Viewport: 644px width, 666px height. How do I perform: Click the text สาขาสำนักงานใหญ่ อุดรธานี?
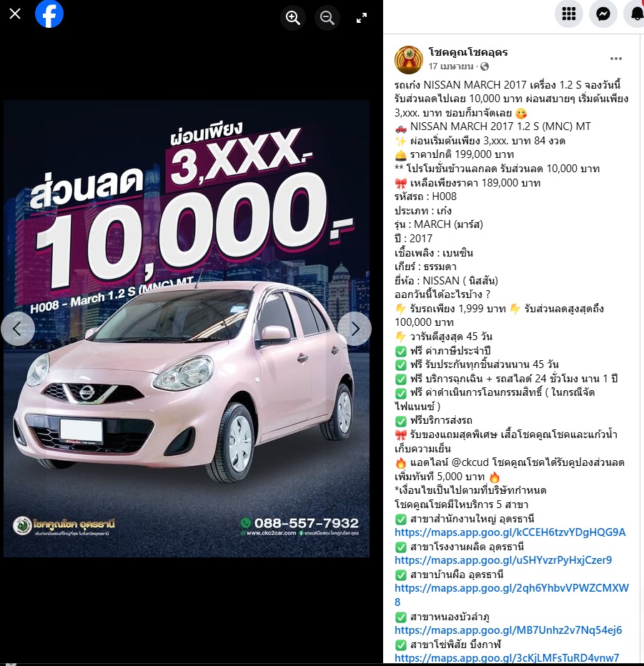click(x=472, y=519)
